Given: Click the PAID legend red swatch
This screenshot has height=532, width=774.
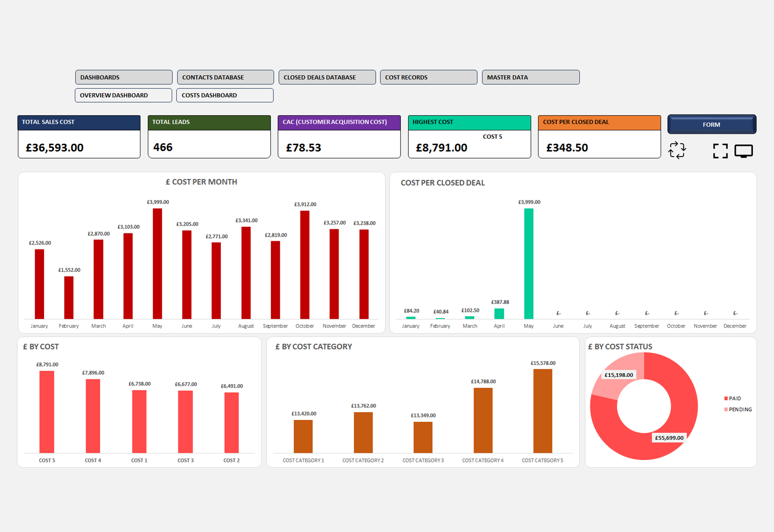Looking at the screenshot, I should point(726,398).
